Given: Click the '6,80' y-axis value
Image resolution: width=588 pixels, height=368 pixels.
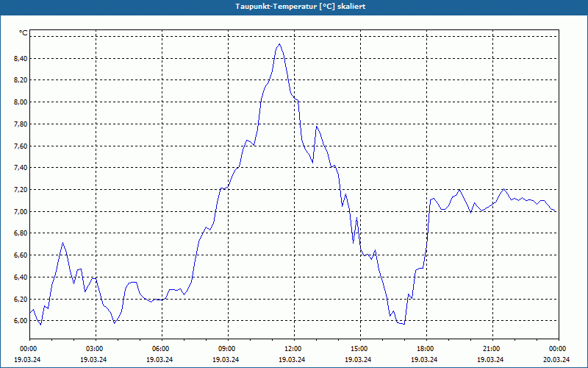Looking at the screenshot, I should 21,233.
